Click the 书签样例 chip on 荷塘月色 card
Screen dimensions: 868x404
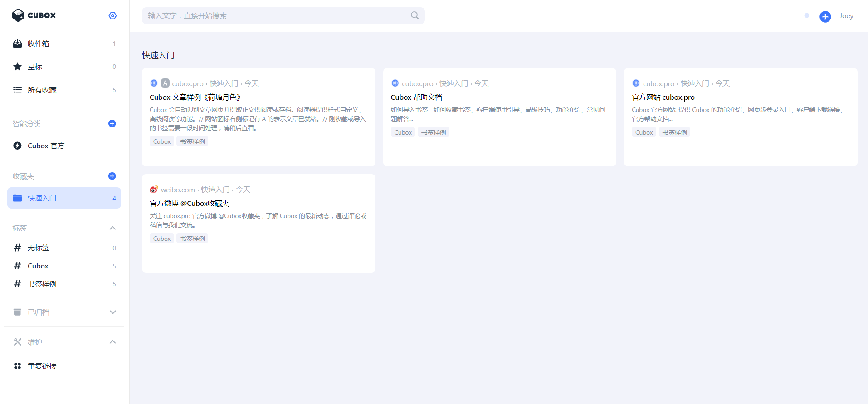tap(192, 141)
